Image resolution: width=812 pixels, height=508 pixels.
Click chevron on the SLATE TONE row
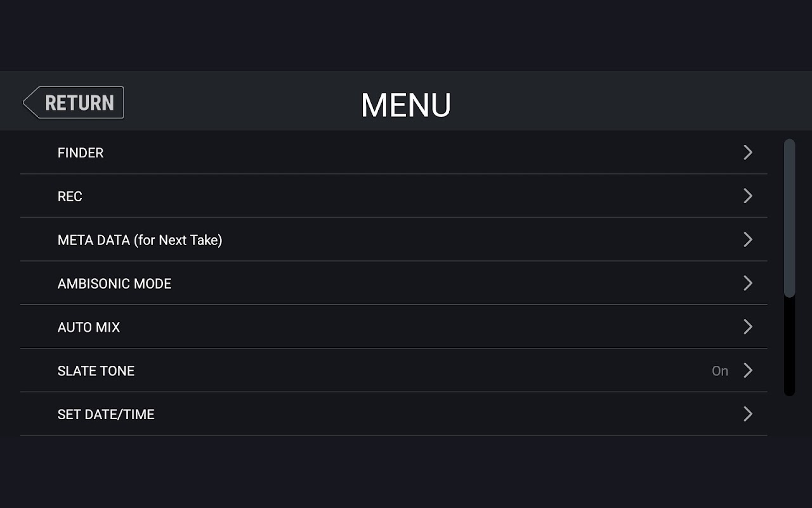(748, 370)
